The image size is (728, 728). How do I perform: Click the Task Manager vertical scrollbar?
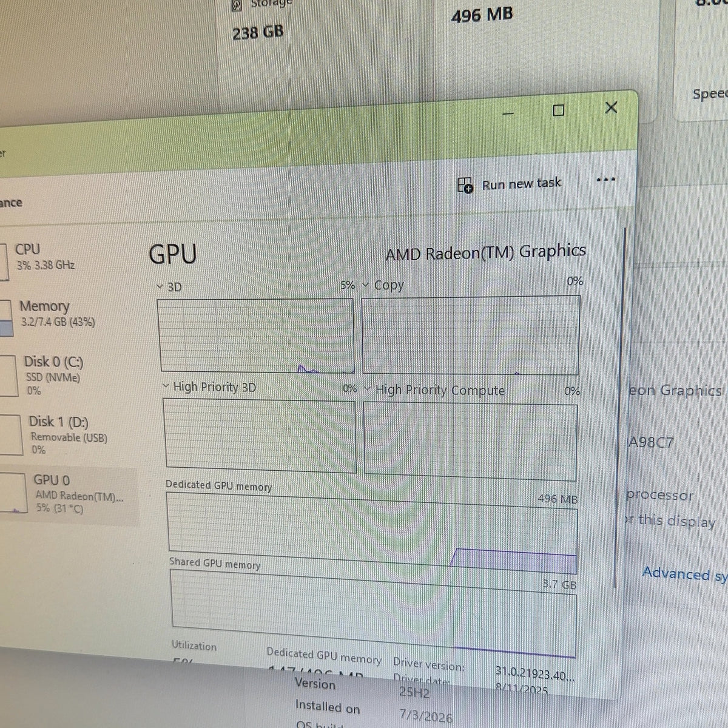coord(620,406)
